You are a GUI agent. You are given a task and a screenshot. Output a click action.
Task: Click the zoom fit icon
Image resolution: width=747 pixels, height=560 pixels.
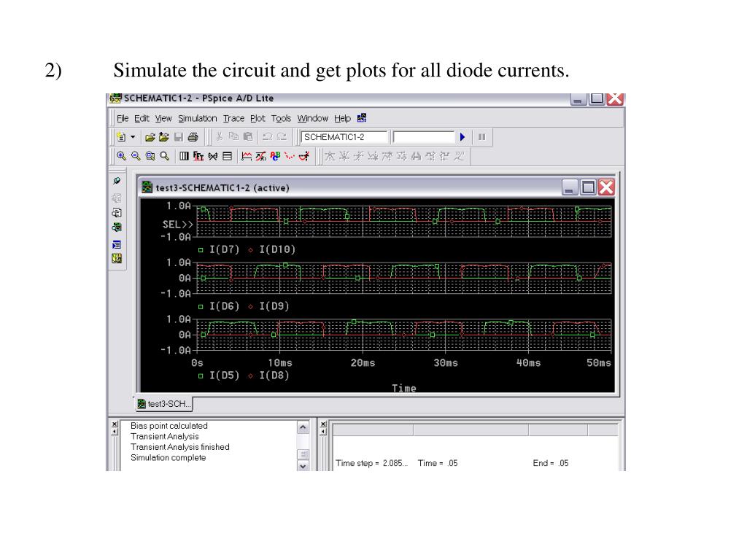(164, 156)
